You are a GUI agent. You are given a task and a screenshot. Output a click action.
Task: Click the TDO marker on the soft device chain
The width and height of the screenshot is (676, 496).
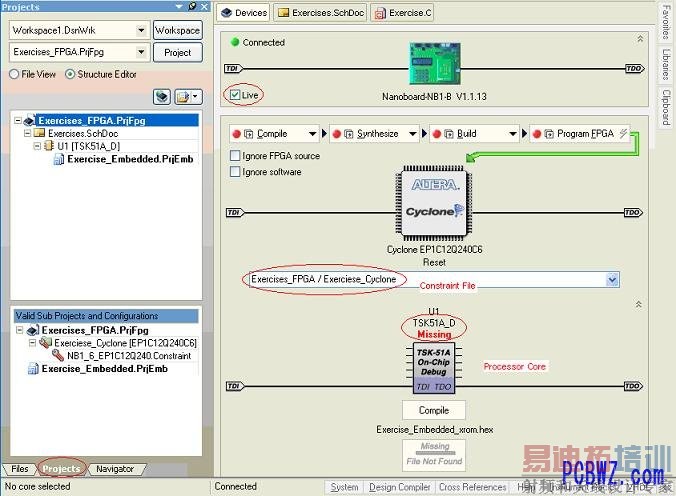coord(633,386)
